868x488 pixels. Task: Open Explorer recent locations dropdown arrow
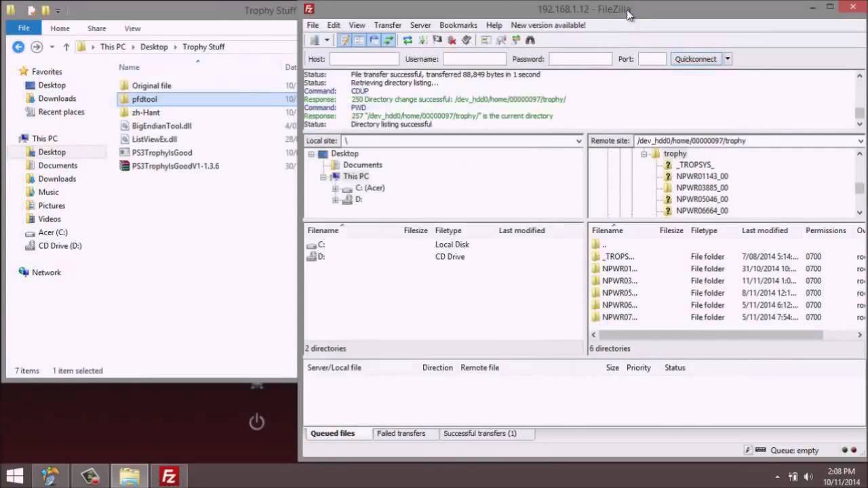coord(52,47)
